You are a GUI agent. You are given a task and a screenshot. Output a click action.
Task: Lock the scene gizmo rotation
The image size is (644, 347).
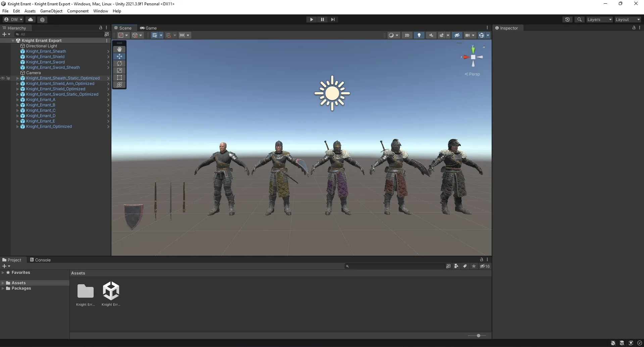[x=484, y=47]
